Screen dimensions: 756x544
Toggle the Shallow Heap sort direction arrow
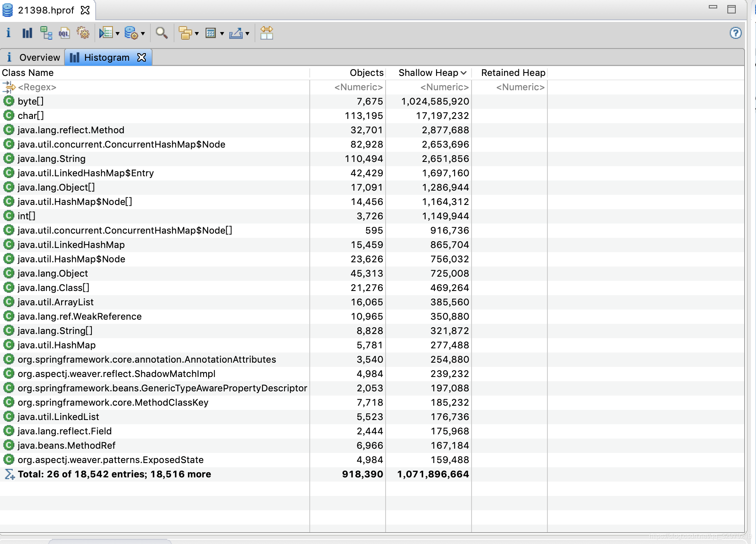pyautogui.click(x=464, y=73)
